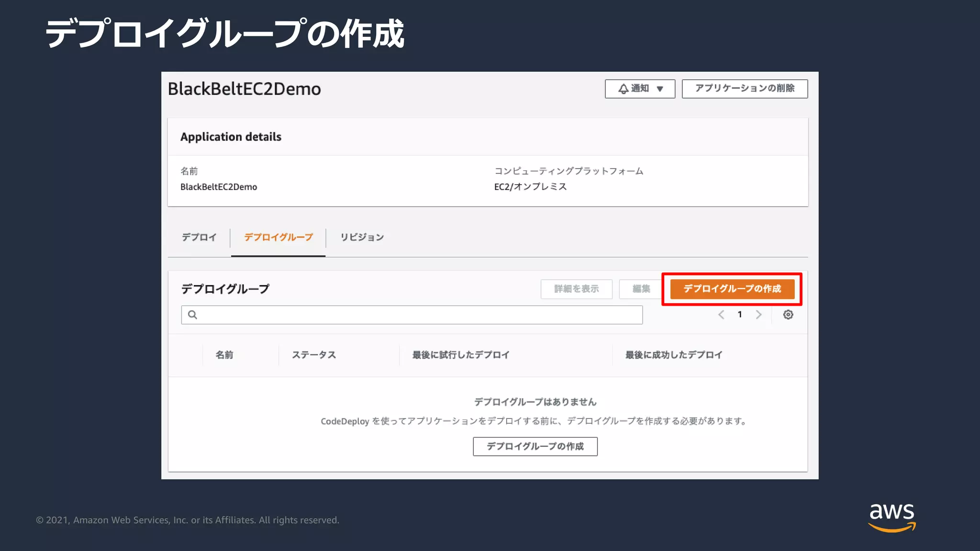The image size is (980, 551).
Task: Click the 名前 column header
Action: (x=224, y=355)
